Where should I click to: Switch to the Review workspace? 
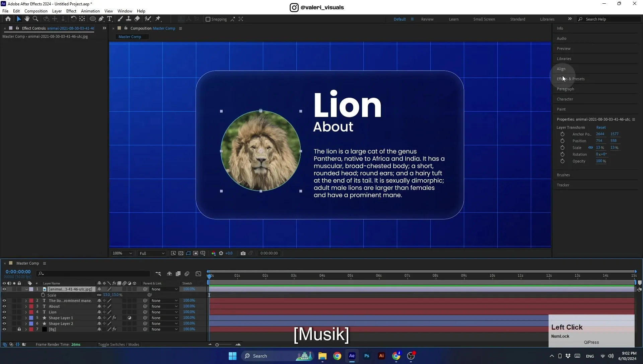point(427,19)
